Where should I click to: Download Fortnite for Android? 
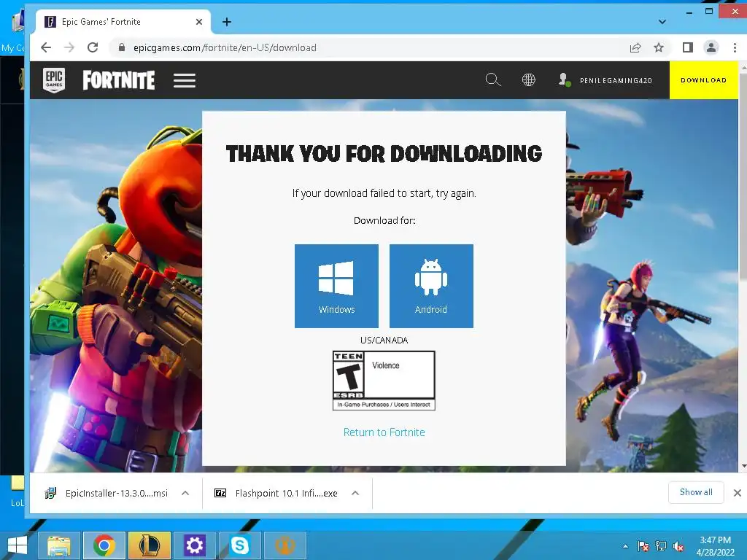click(431, 286)
